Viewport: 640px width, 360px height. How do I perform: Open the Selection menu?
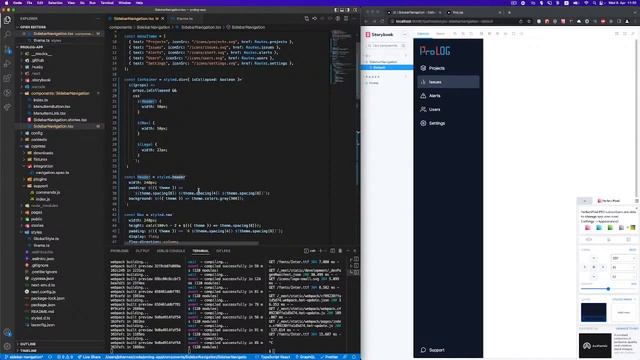(x=56, y=3)
